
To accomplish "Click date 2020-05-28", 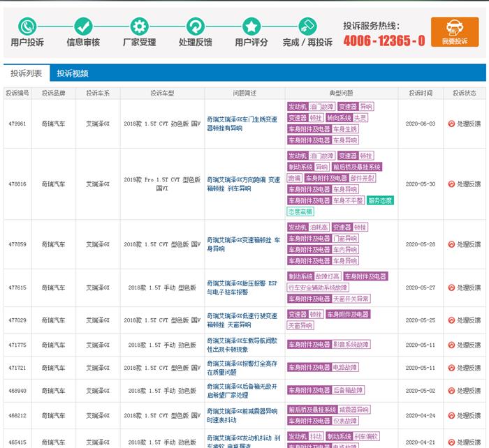I will pos(421,244).
